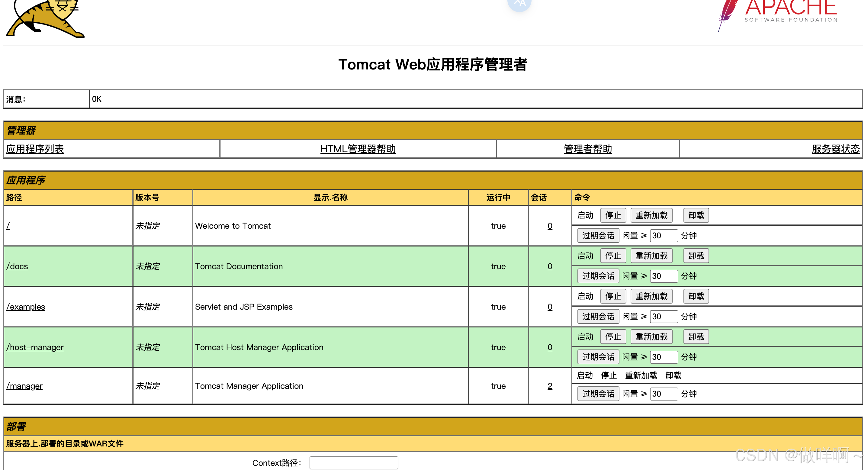Click the 'Tomcat Manager Application' display name
The width and height of the screenshot is (868, 470).
coord(249,386)
